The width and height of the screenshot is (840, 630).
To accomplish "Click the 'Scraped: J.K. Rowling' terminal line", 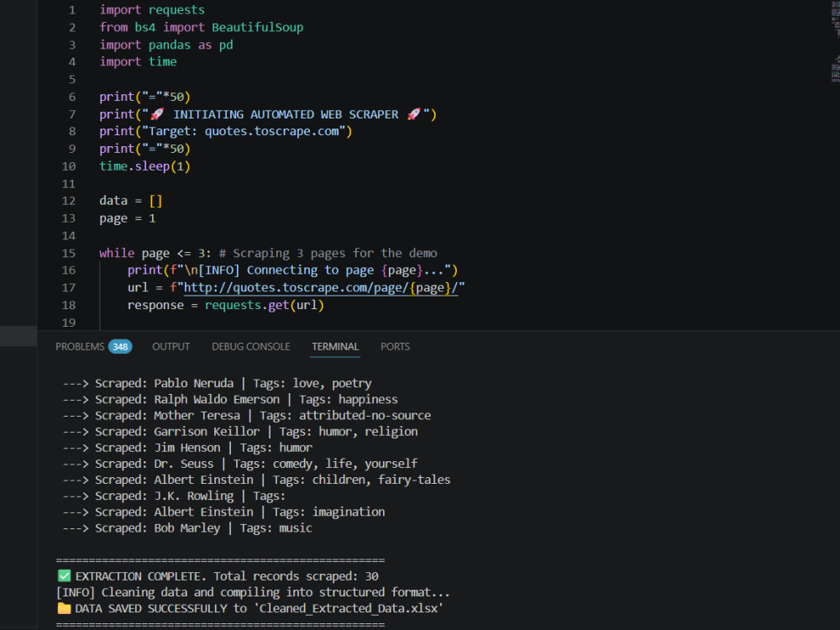I will pos(174,496).
